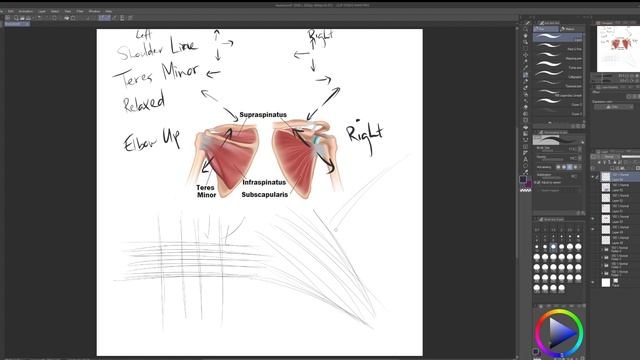Toggle Snap to Grid in command bar
Viewport: 640px width, 360px height.
point(115,18)
